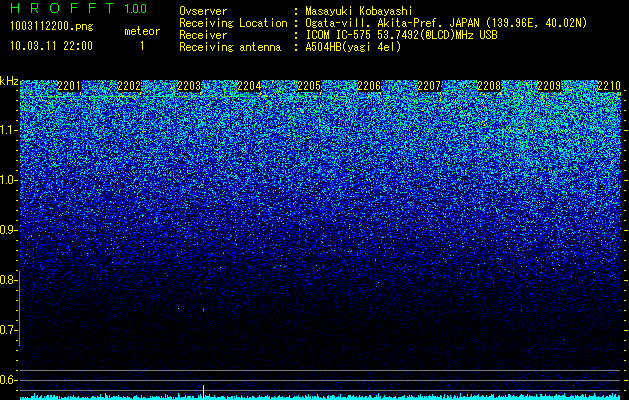Click the 'meteor' count label
The image size is (629, 400).
tap(142, 31)
